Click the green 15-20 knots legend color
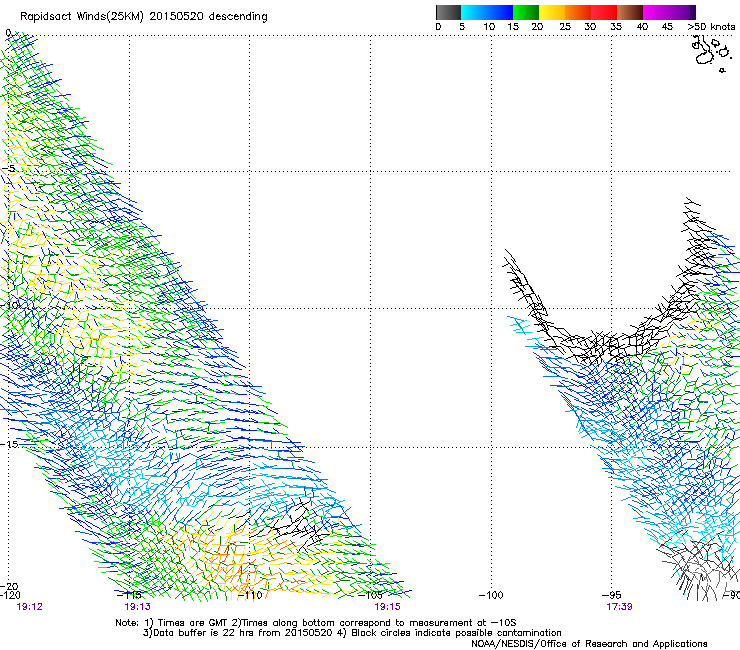Image resolution: width=740 pixels, height=650 pixels. pyautogui.click(x=526, y=12)
